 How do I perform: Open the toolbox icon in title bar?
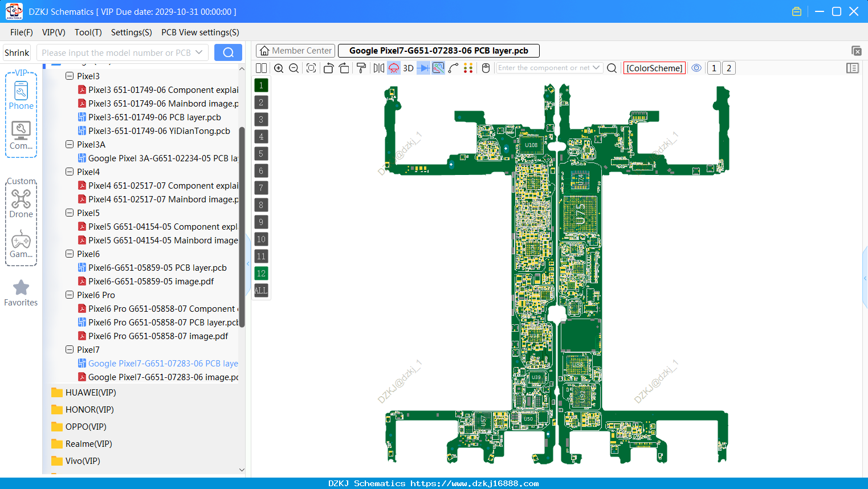797,11
